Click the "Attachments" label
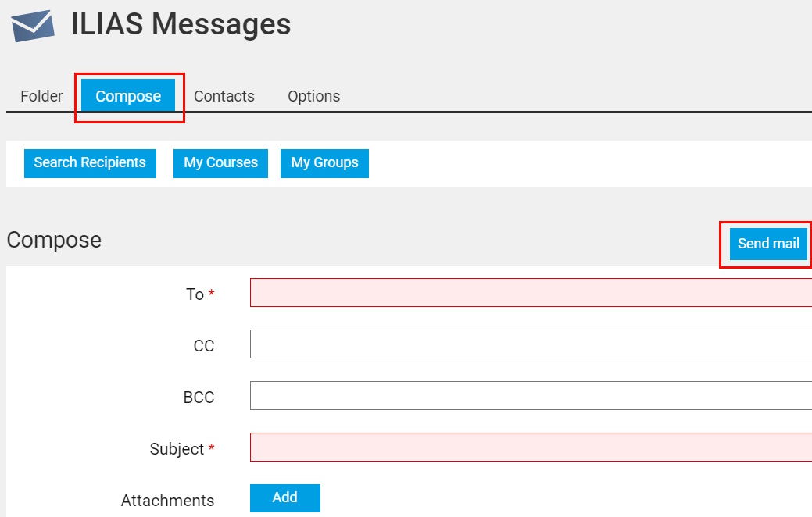Viewport: 812px width, 517px height. point(167,501)
